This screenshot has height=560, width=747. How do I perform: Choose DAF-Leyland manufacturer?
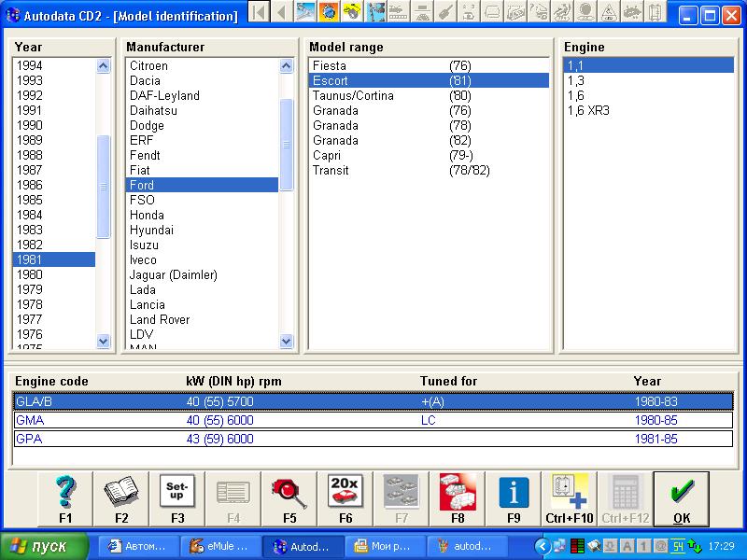coord(202,96)
